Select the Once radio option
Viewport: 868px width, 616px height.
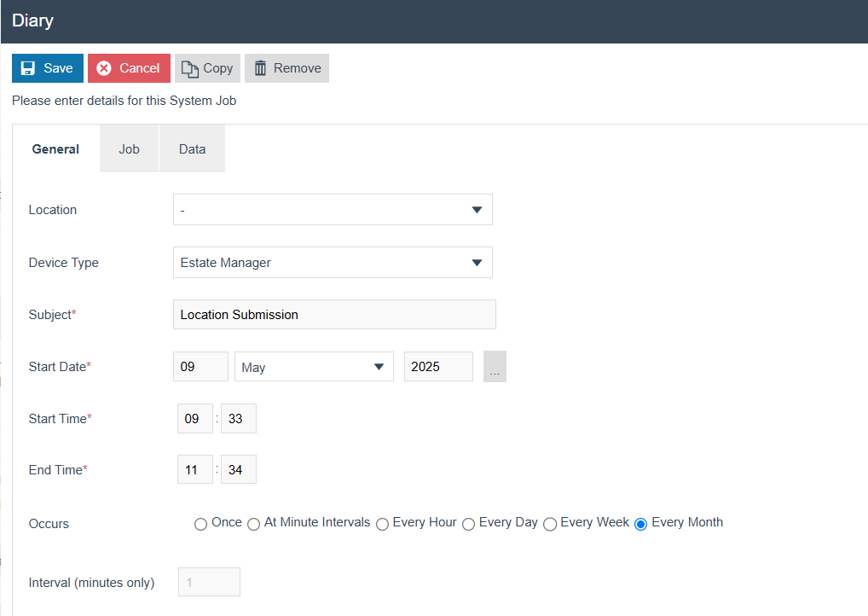pyautogui.click(x=201, y=524)
